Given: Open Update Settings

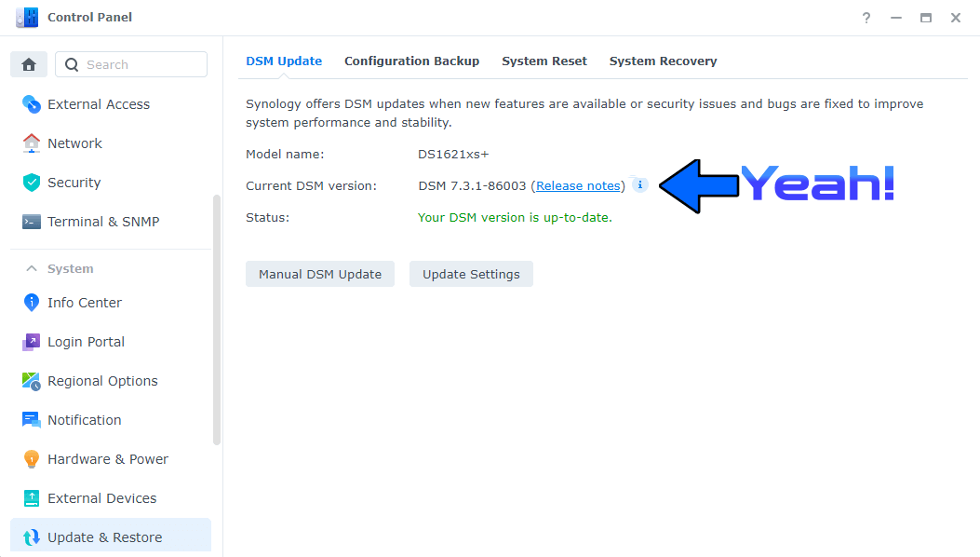Looking at the screenshot, I should coord(471,274).
